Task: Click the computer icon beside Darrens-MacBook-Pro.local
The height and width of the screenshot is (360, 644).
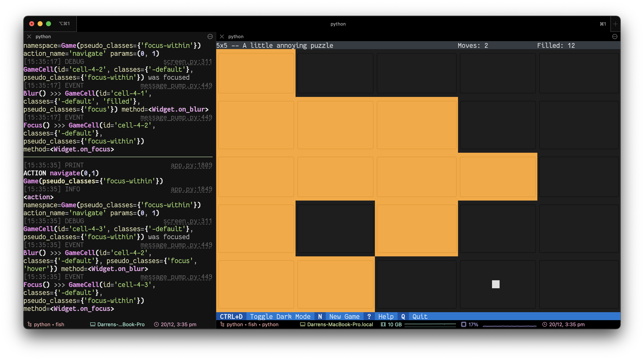Action: (302, 324)
